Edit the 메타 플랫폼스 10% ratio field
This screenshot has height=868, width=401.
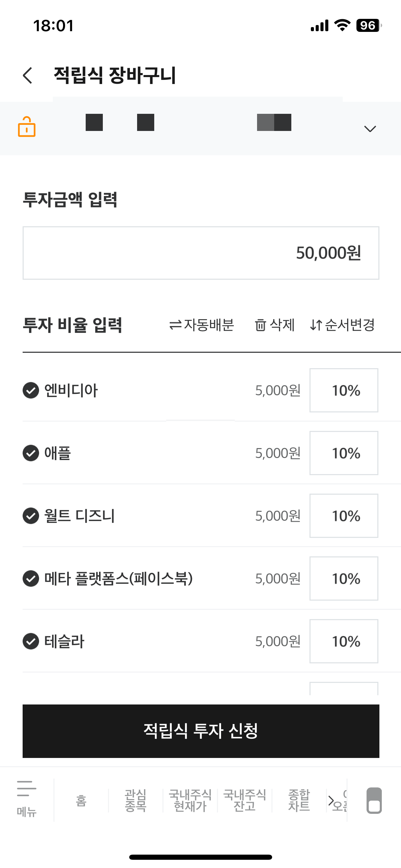tap(344, 579)
